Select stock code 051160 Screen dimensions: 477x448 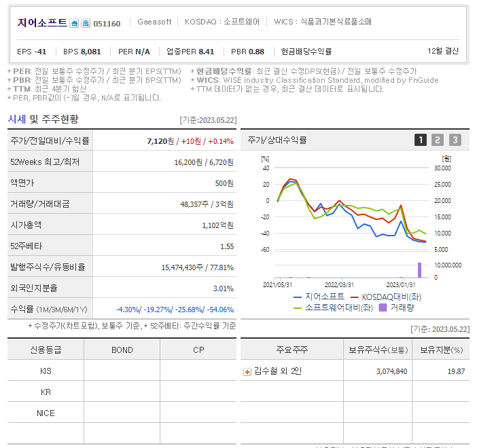point(107,24)
